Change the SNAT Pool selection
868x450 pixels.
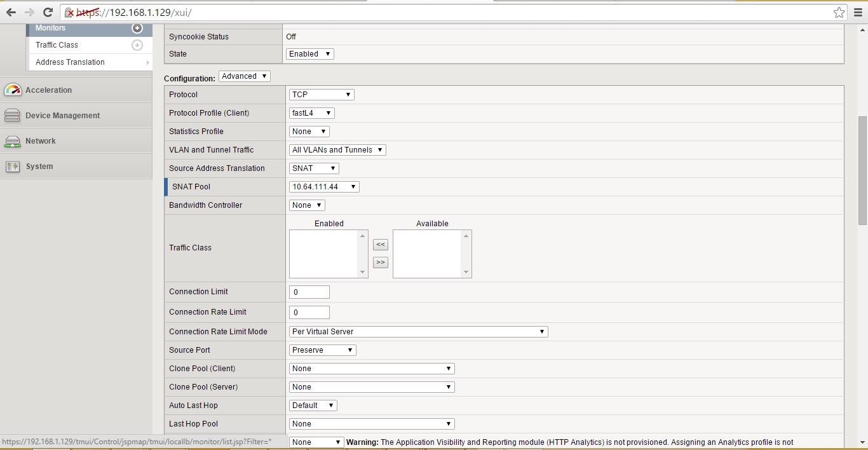click(x=323, y=186)
